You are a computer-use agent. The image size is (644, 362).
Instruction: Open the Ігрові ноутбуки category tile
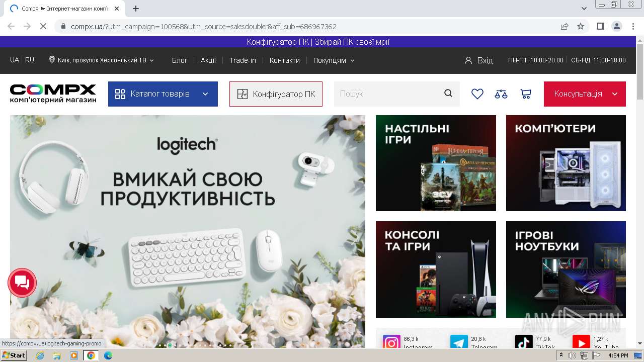pos(566,269)
